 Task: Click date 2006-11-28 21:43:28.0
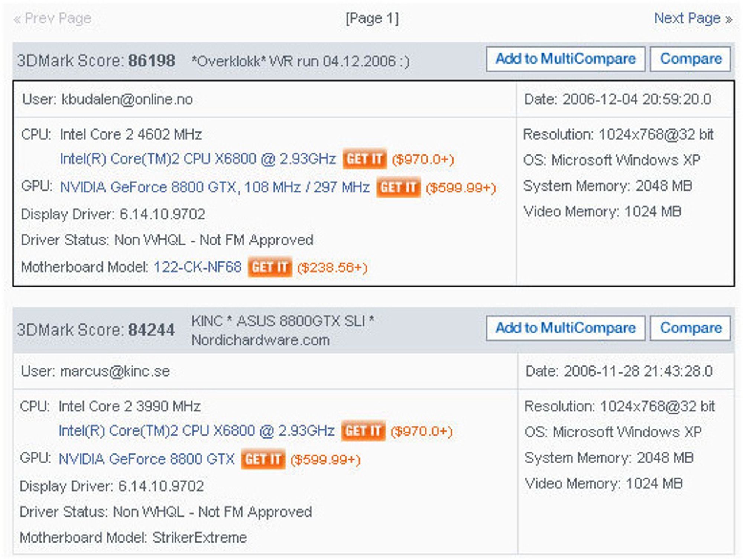[x=619, y=371]
